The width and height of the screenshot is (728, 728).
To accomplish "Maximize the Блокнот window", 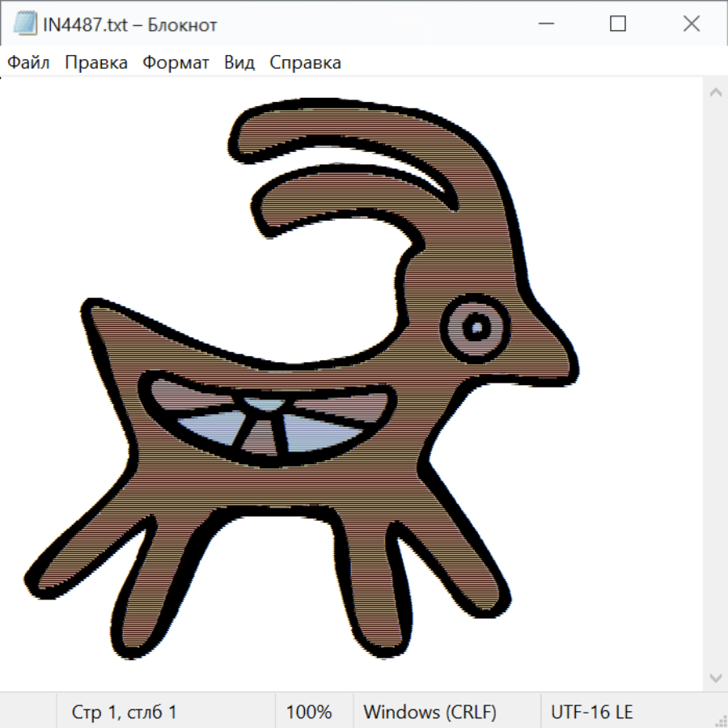I will click(x=618, y=24).
